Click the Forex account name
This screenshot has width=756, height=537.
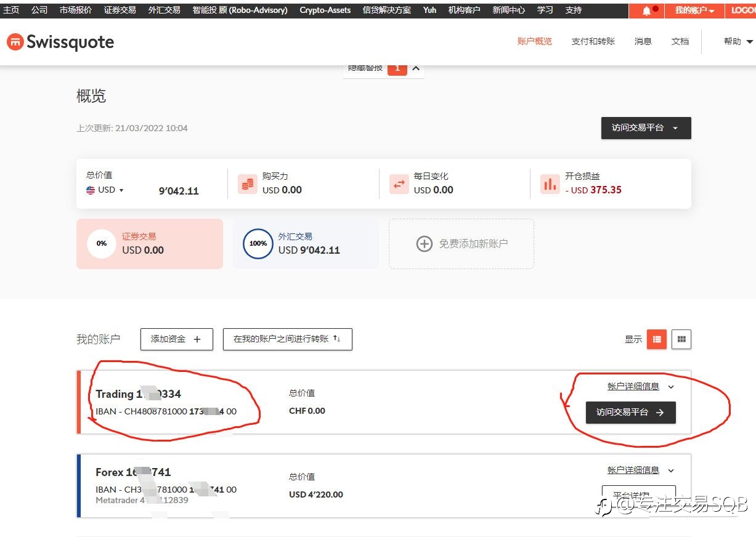(x=133, y=472)
